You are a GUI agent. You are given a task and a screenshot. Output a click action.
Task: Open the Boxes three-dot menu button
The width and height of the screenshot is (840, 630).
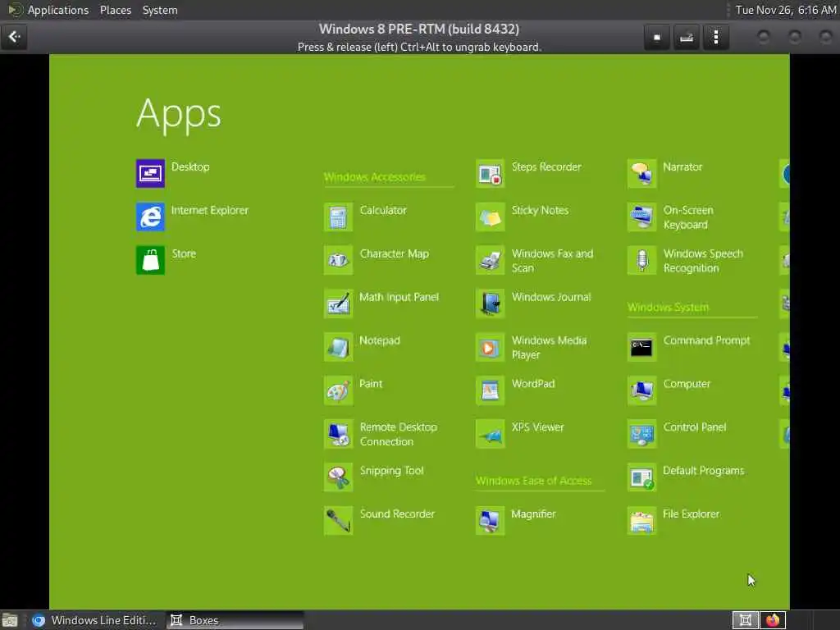[715, 37]
